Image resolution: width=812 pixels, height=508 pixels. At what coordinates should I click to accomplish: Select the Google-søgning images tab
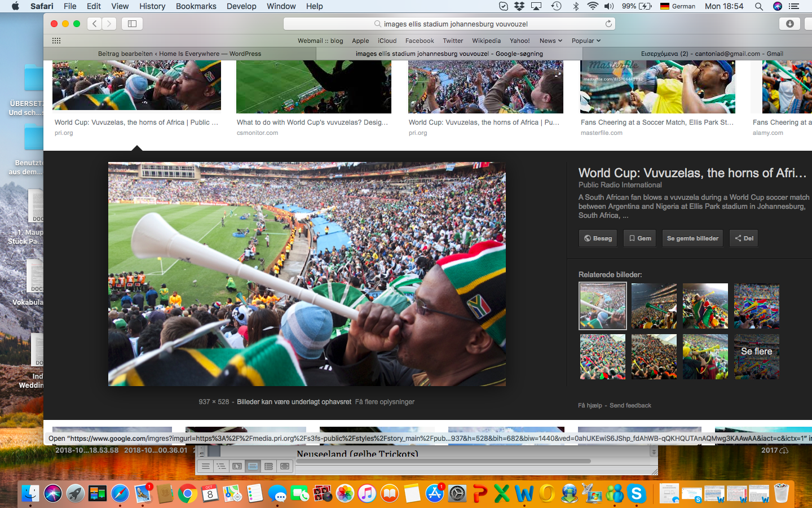click(x=449, y=54)
